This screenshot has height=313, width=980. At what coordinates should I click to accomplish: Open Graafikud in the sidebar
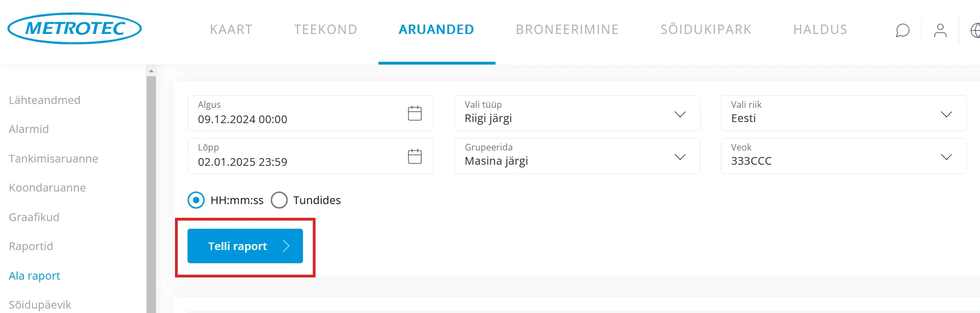point(34,217)
